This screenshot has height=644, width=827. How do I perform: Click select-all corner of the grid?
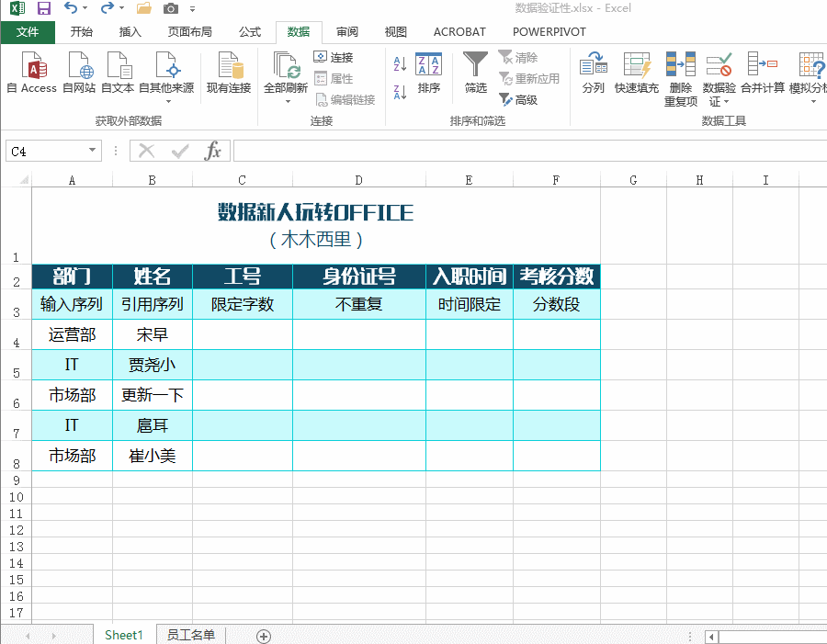(x=24, y=180)
